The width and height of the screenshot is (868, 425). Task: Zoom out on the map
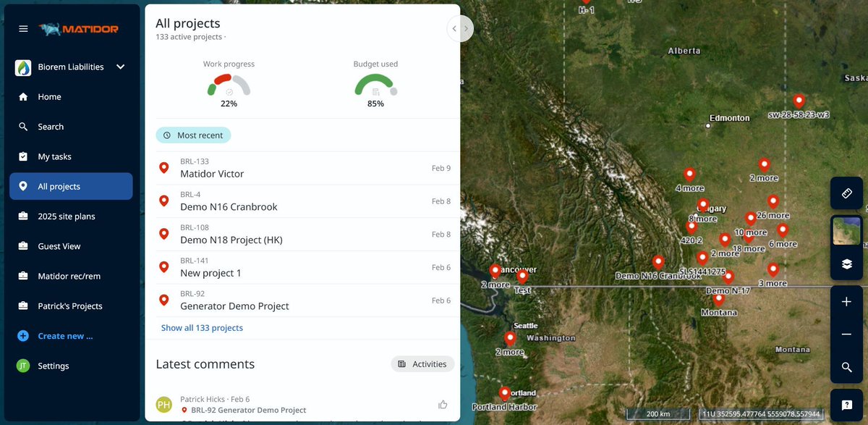tap(846, 334)
